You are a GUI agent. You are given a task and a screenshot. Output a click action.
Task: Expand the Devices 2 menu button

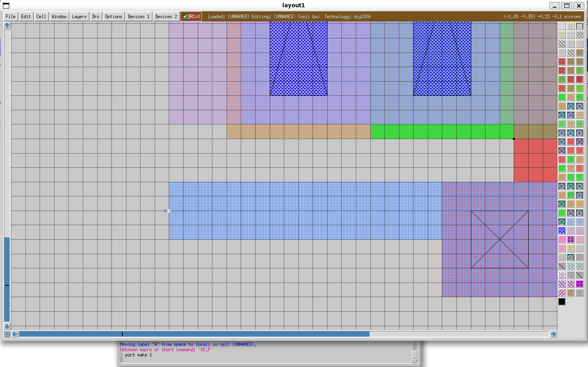click(x=166, y=17)
